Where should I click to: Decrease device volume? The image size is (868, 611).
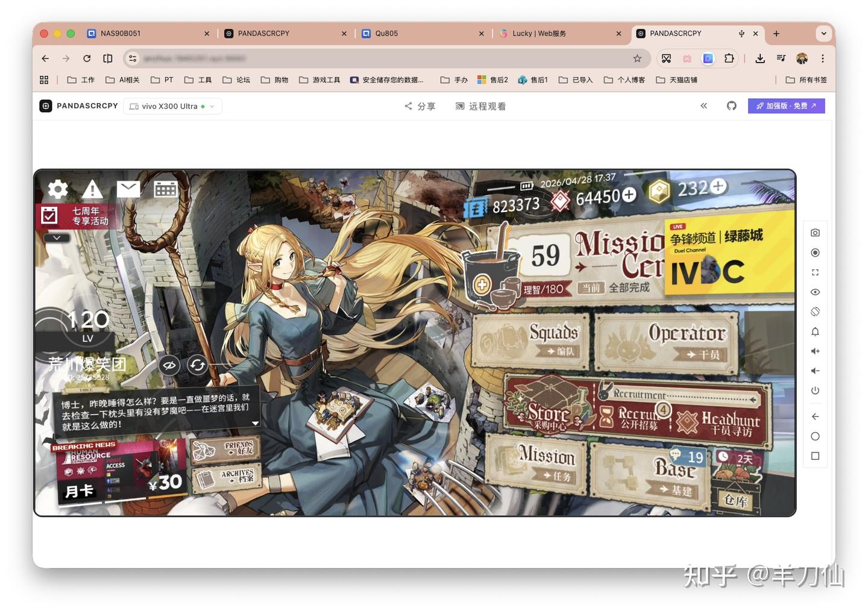[815, 371]
